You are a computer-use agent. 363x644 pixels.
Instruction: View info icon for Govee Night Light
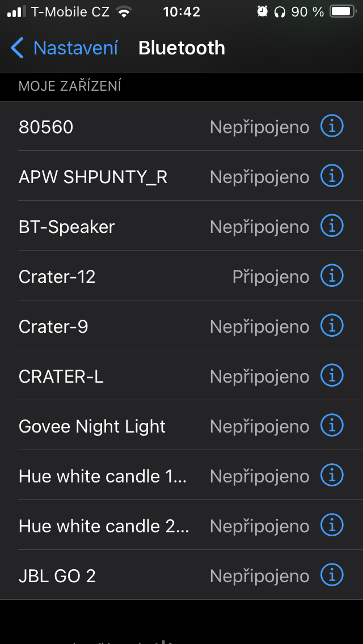[332, 426]
